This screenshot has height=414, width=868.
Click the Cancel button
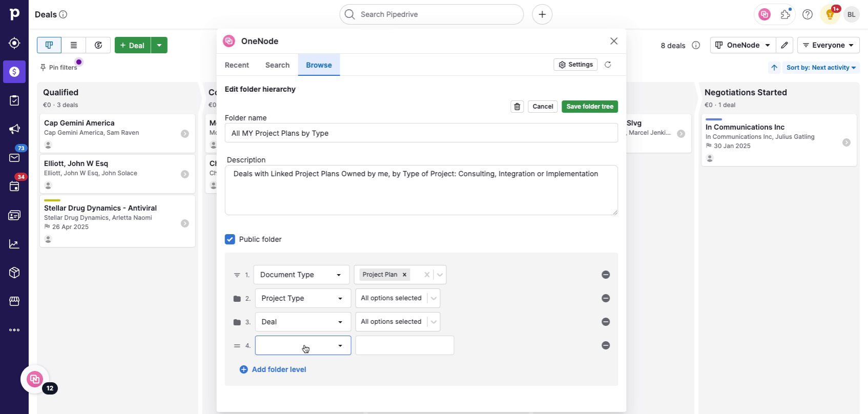[x=543, y=107]
